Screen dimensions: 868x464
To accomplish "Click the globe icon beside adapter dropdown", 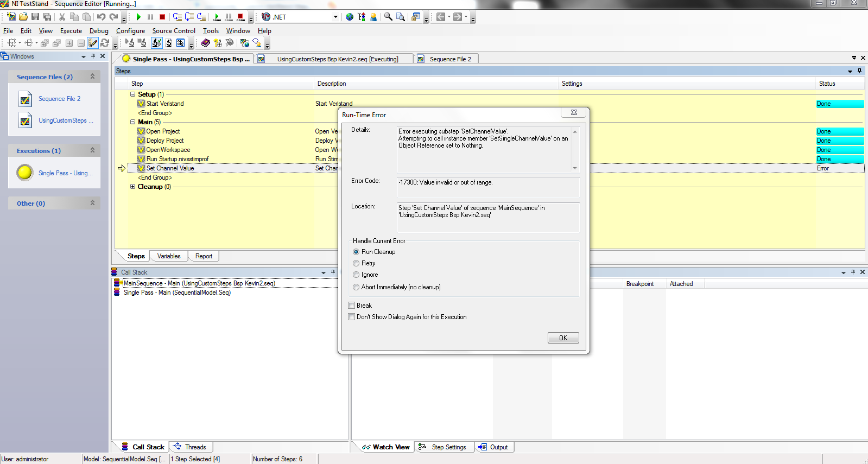I will pos(350,17).
